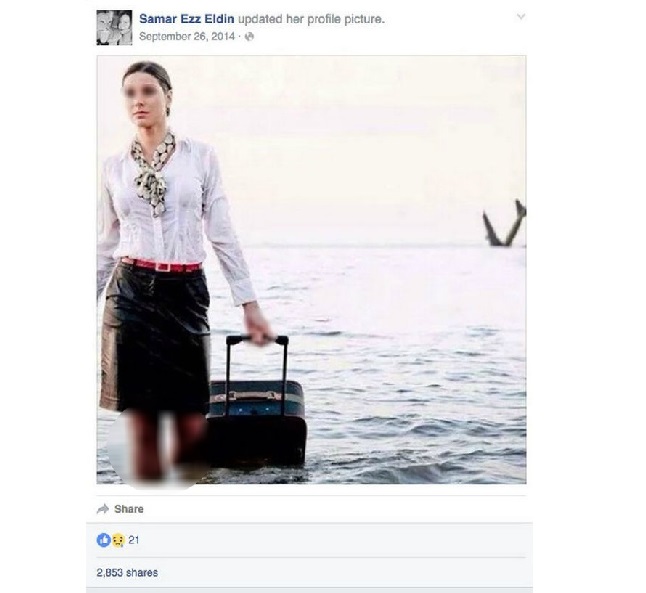Open Samar Ezz Eldin's profile link
646x593 pixels.
point(187,19)
